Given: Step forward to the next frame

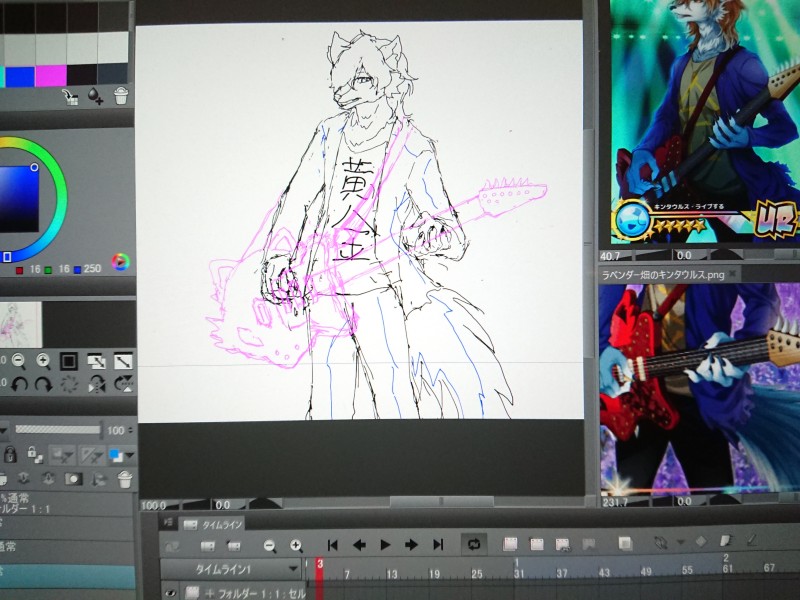Looking at the screenshot, I should (411, 545).
